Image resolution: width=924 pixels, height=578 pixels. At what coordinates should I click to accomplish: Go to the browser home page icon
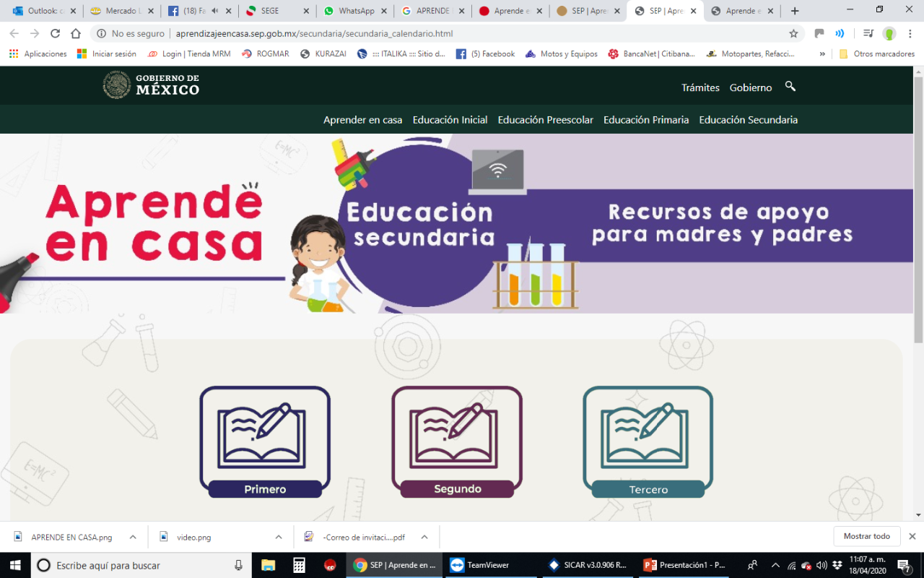coord(76,33)
